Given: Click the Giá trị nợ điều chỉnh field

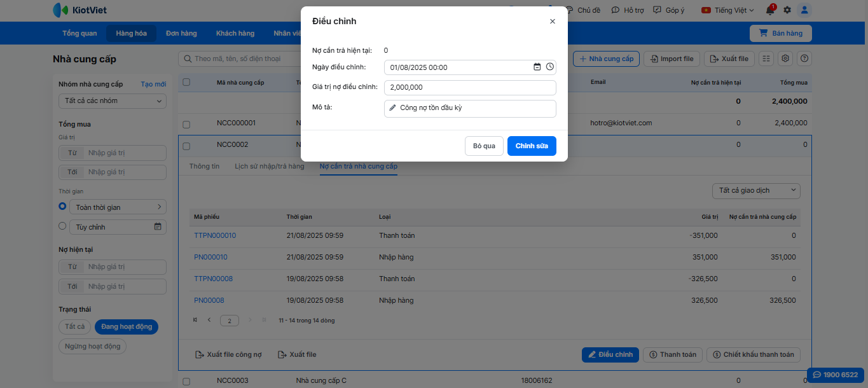Looking at the screenshot, I should click(470, 87).
